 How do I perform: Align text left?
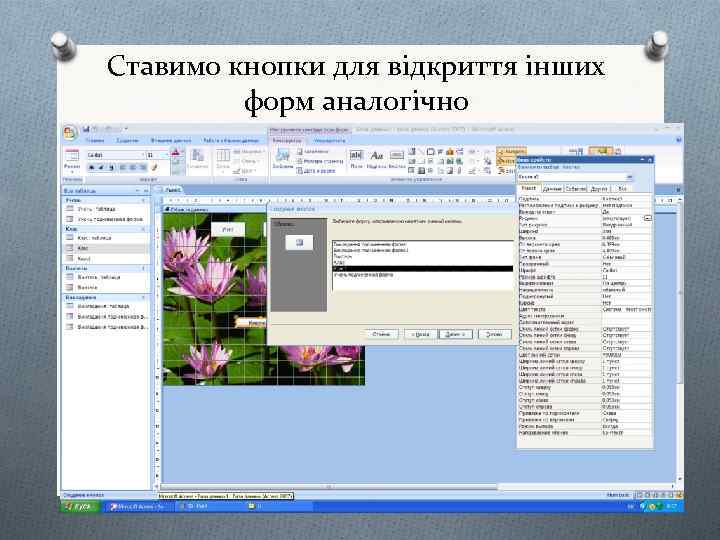point(123,168)
